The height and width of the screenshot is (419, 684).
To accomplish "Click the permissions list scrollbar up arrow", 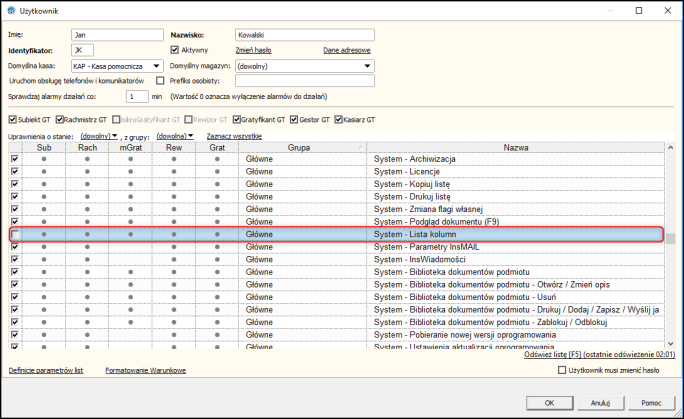I will (x=670, y=148).
